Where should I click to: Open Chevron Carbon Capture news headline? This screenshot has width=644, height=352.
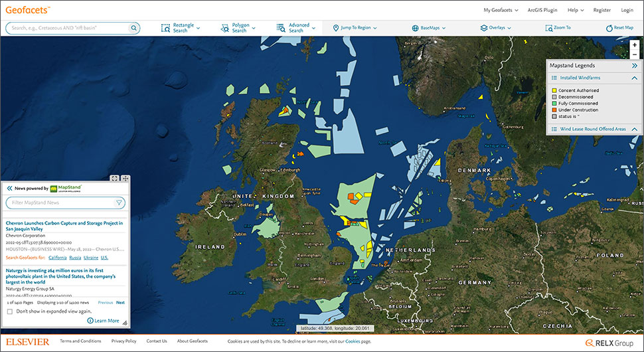click(64, 226)
